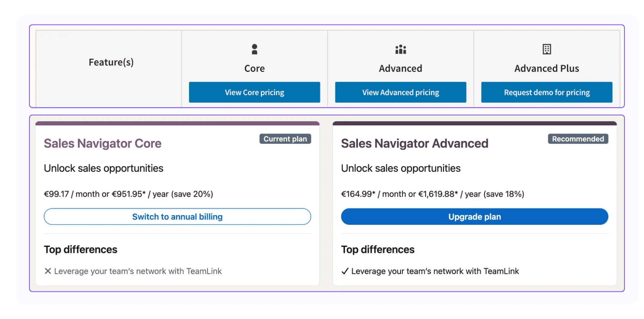Viewport: 644px width, 319px height.
Task: Click the Core single-person icon
Action: 255,49
